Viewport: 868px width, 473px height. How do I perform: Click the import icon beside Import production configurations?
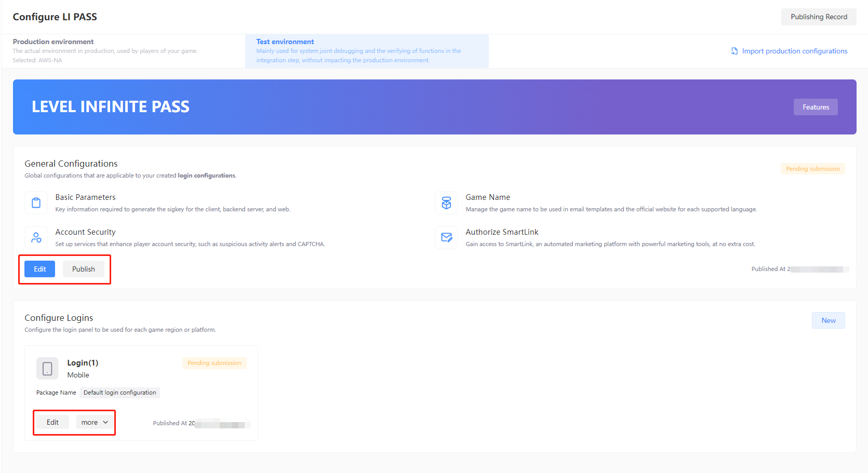pos(734,51)
